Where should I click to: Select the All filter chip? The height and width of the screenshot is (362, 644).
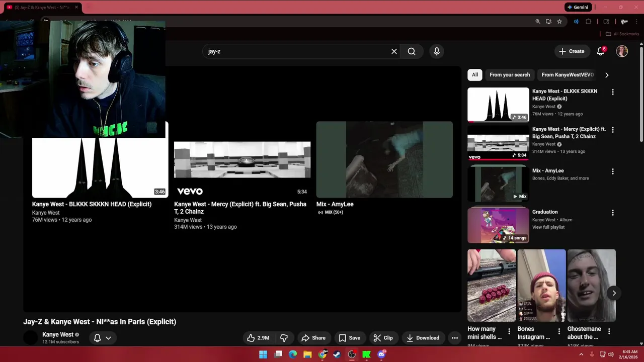point(475,75)
